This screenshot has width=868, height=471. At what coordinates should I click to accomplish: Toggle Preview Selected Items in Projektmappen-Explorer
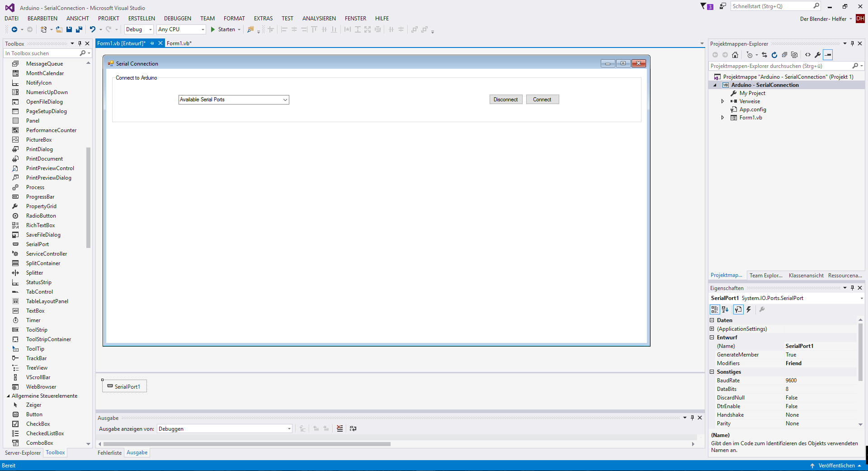coord(828,55)
